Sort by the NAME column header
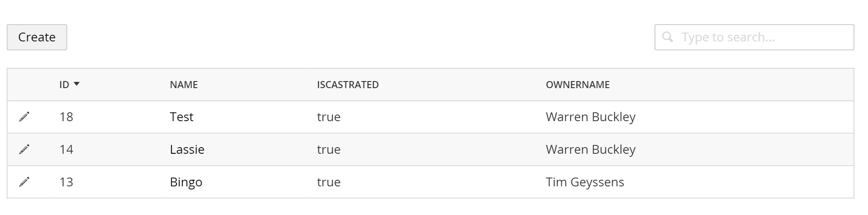This screenshot has width=868, height=215. tap(184, 85)
